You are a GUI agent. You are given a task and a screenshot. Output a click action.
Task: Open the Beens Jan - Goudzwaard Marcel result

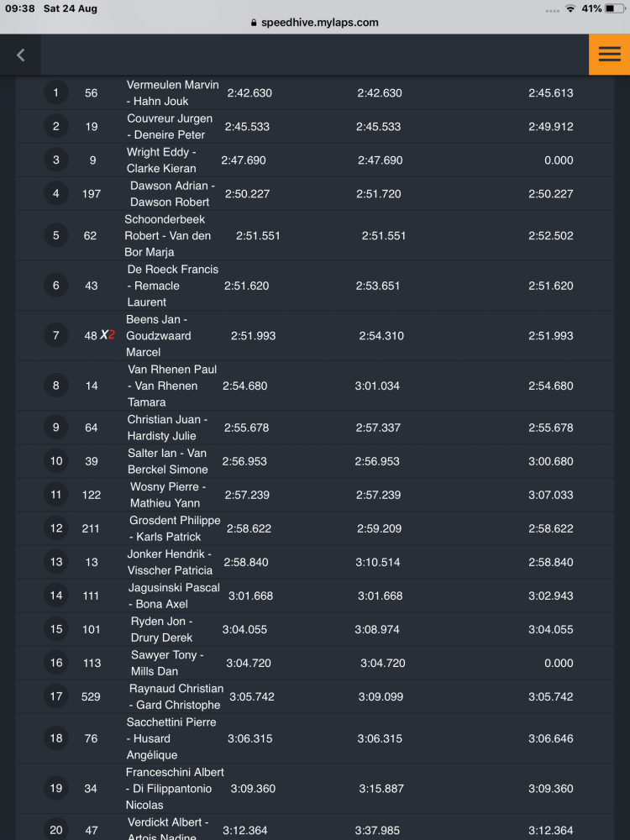(x=315, y=335)
